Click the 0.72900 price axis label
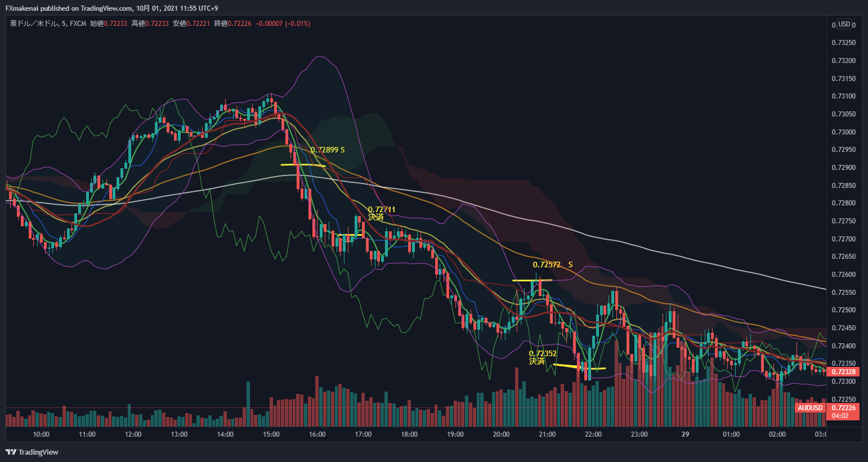Image resolution: width=868 pixels, height=462 pixels. click(844, 168)
